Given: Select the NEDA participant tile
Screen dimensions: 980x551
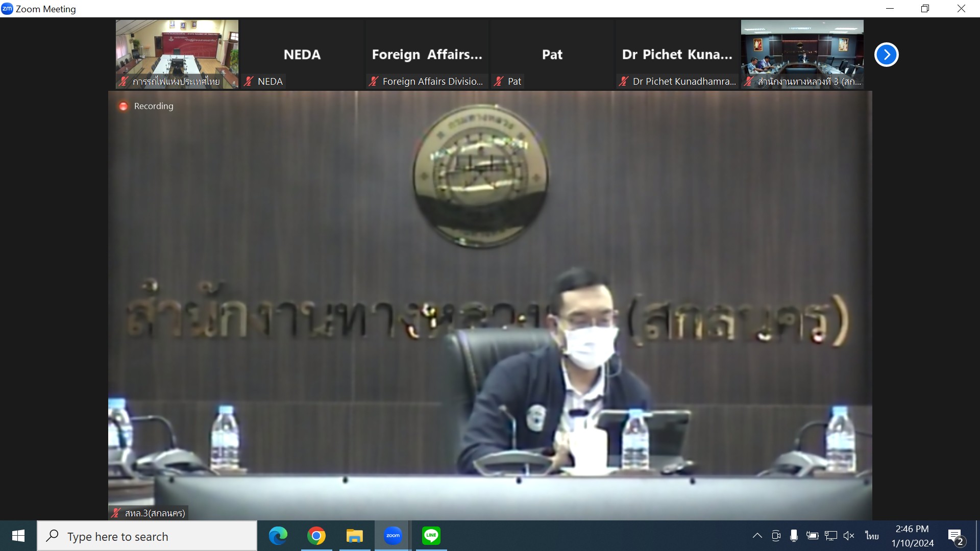Looking at the screenshot, I should click(x=302, y=54).
